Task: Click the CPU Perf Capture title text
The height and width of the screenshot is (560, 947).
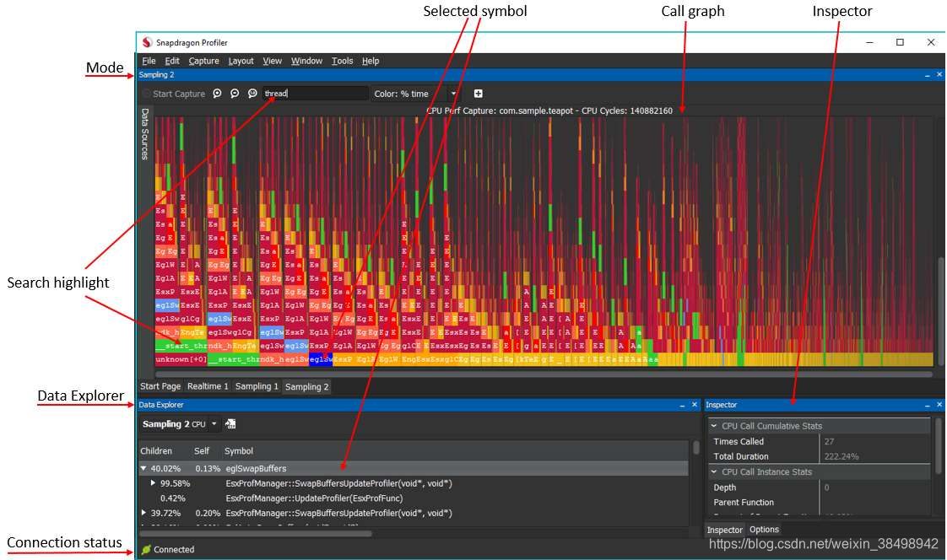Action: [x=549, y=111]
